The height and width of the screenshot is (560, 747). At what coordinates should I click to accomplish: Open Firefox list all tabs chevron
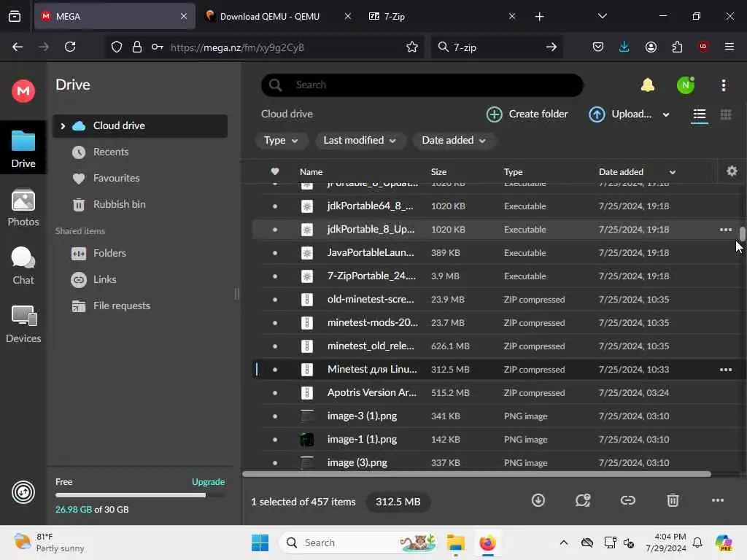click(602, 16)
